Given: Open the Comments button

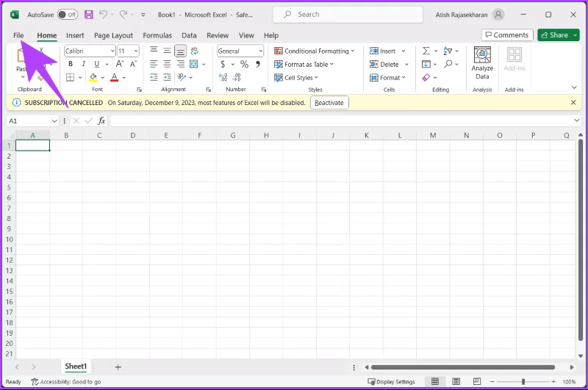Looking at the screenshot, I should coord(507,35).
